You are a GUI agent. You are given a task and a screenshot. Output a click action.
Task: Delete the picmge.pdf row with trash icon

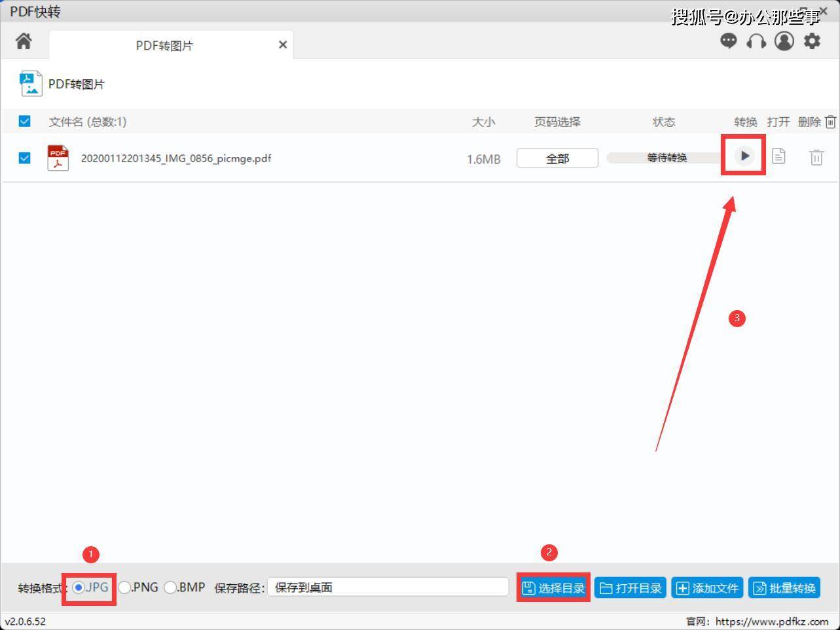[816, 157]
